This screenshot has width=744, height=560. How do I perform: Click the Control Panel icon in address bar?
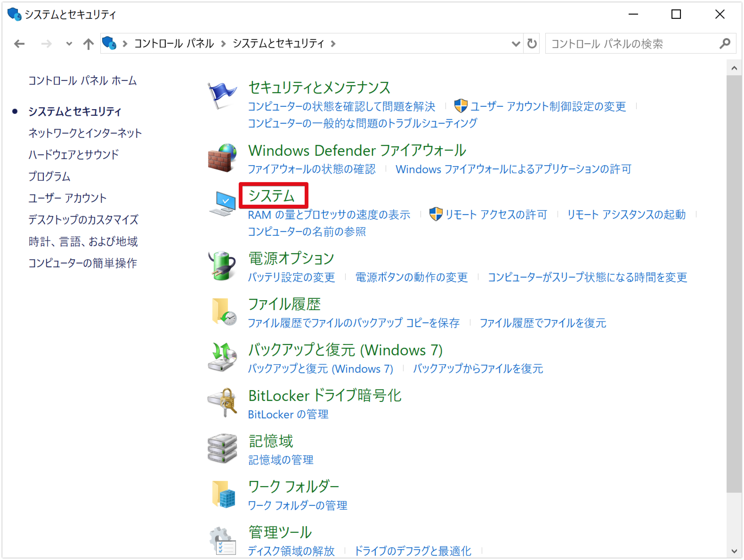[x=109, y=43]
